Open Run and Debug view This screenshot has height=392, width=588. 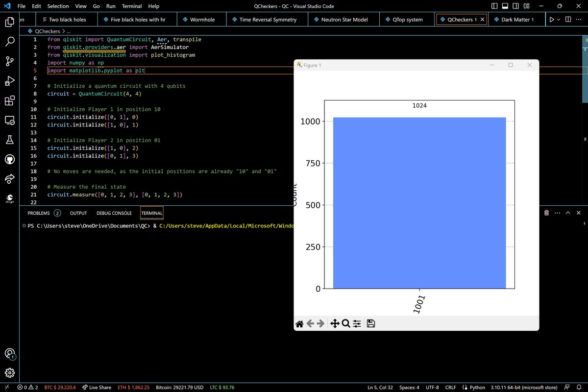[9, 81]
